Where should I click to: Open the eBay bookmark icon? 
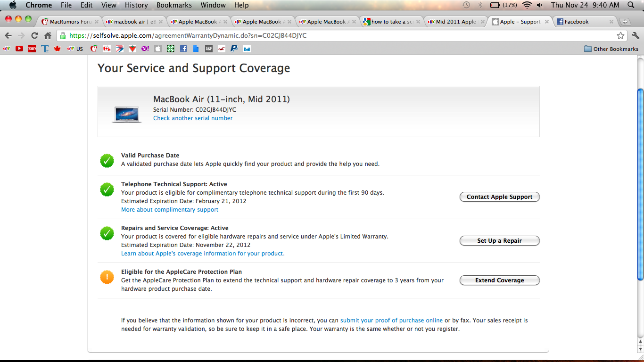click(7, 49)
